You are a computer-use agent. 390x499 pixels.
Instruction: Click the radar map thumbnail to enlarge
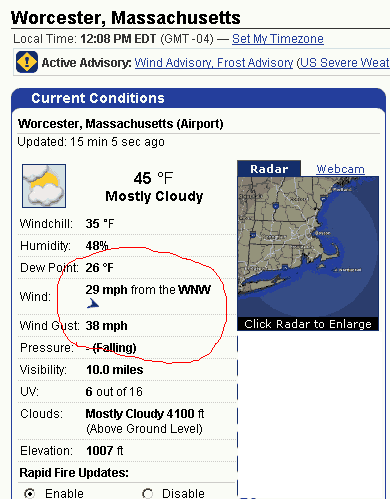pos(308,247)
